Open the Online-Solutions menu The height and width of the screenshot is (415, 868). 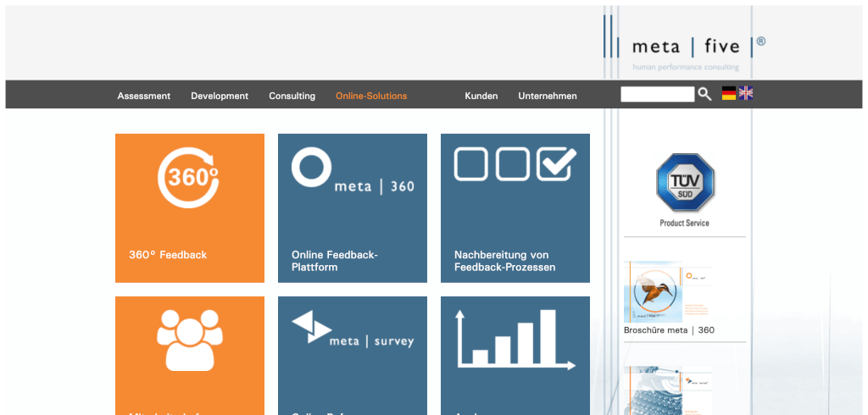click(371, 96)
